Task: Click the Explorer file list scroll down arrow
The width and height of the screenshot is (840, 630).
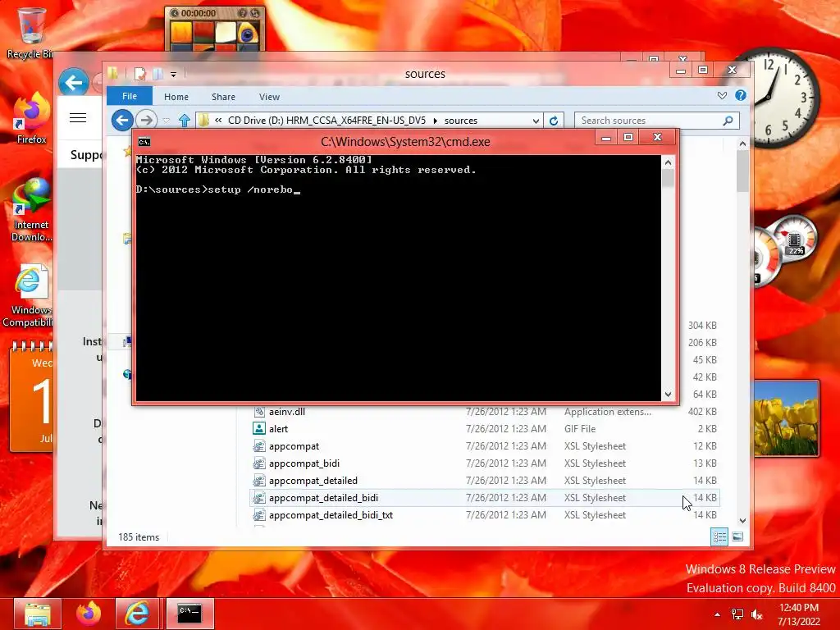Action: (742, 521)
